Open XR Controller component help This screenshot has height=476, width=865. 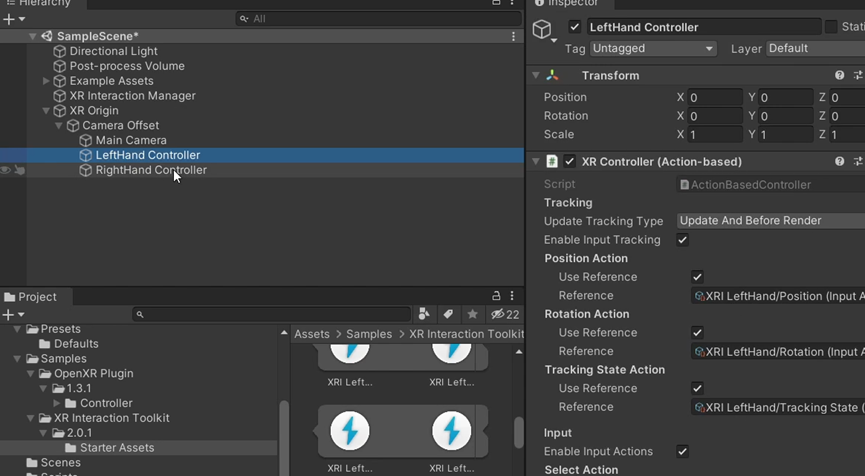click(840, 162)
